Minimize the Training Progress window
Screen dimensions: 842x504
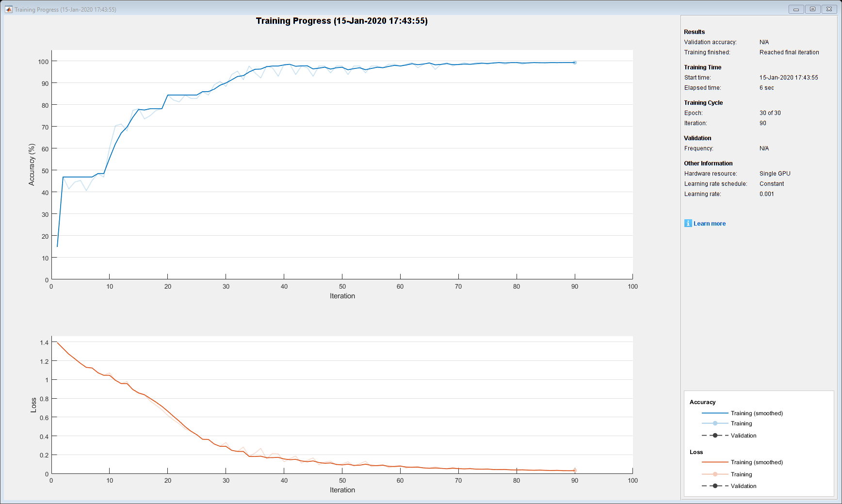click(796, 9)
